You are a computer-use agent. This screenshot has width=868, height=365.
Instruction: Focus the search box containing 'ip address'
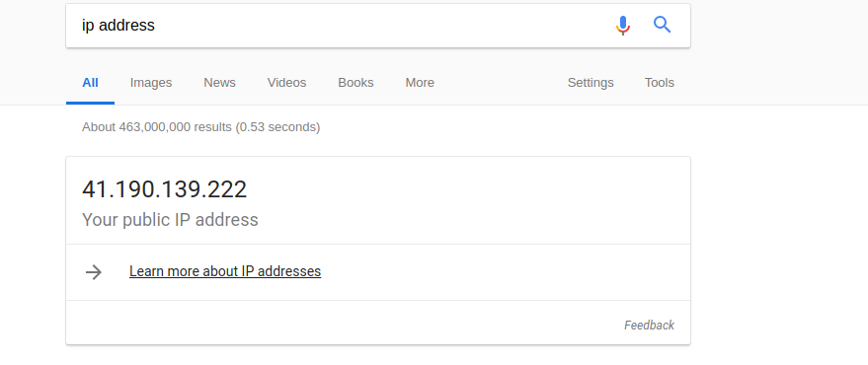[x=338, y=26]
